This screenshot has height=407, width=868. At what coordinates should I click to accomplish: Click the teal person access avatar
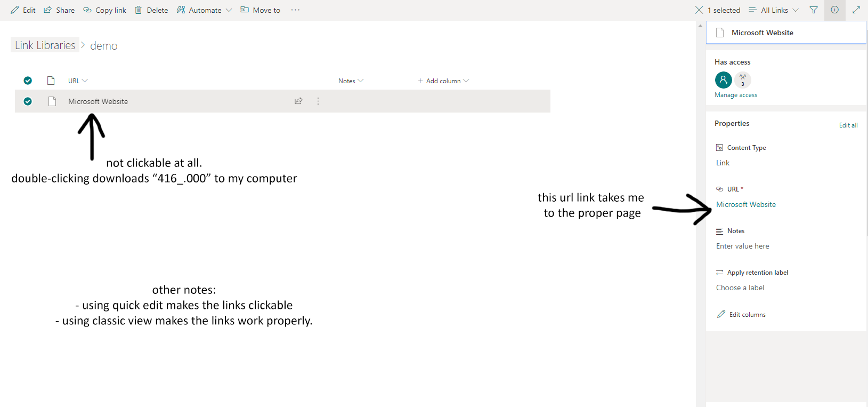723,80
